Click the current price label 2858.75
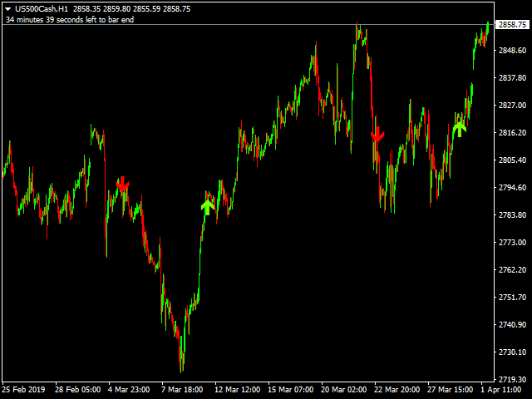This screenshot has width=532, height=399. tap(512, 24)
